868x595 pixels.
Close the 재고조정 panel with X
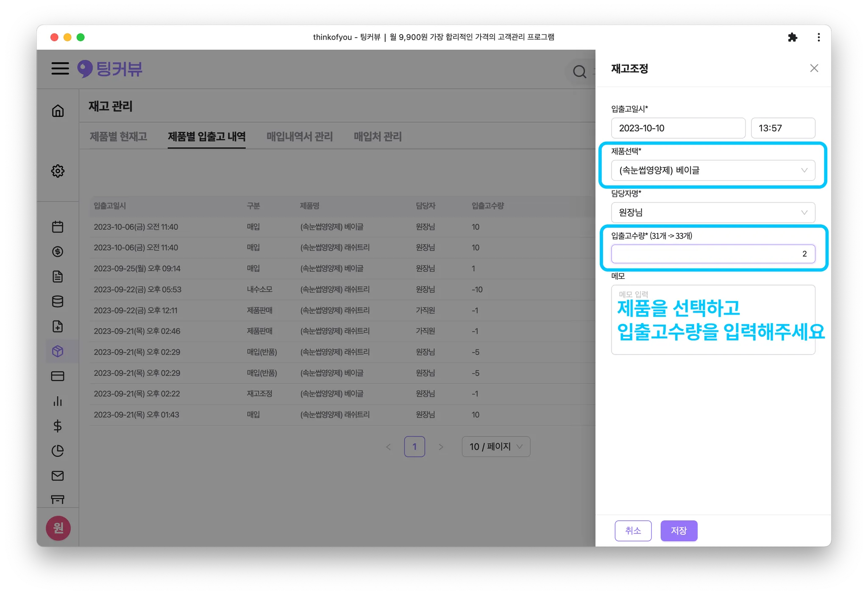click(x=814, y=68)
